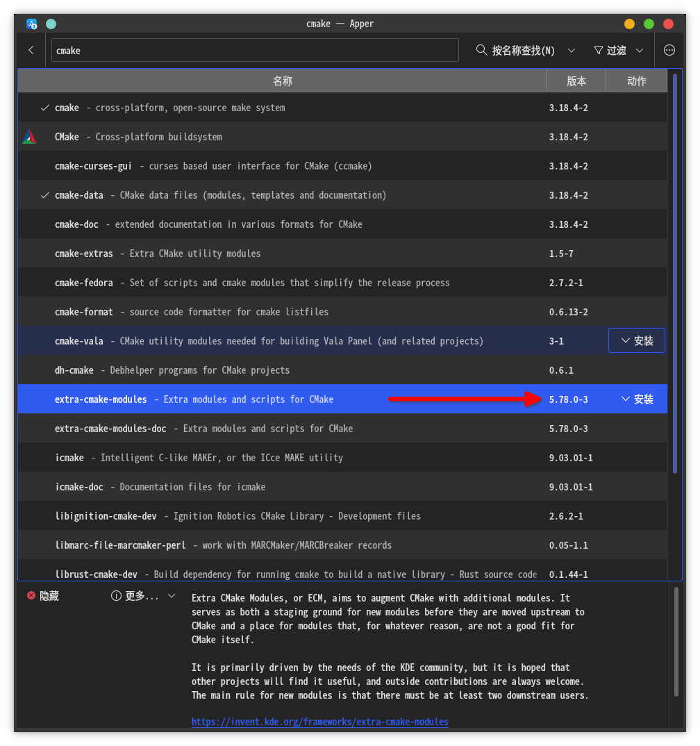The width and height of the screenshot is (700, 746).
Task: Select the cmake-extras package row
Action: (342, 253)
